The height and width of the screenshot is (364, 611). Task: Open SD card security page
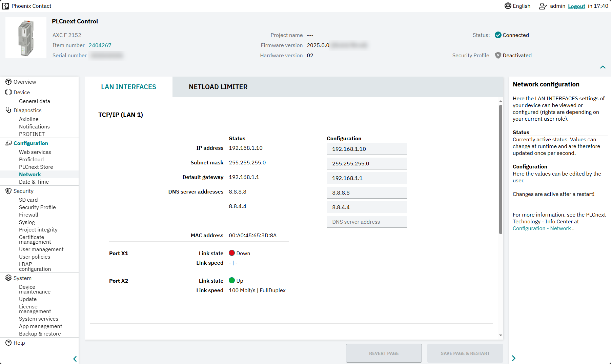tap(28, 200)
